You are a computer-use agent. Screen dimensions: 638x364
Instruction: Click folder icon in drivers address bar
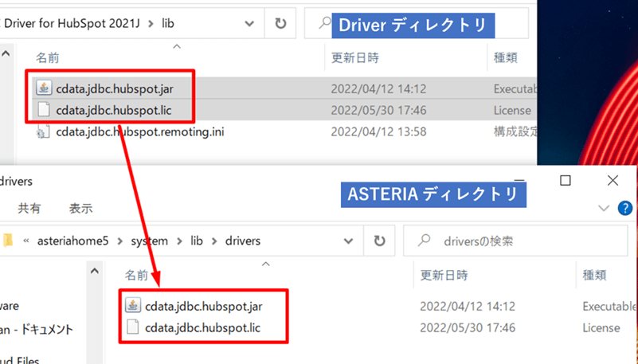pyautogui.click(x=8, y=241)
